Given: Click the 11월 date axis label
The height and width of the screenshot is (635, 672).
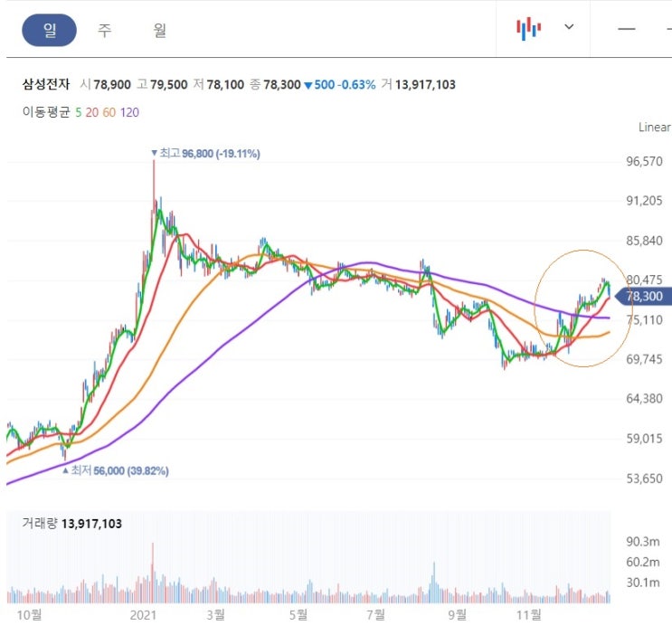Looking at the screenshot, I should pos(529,615).
